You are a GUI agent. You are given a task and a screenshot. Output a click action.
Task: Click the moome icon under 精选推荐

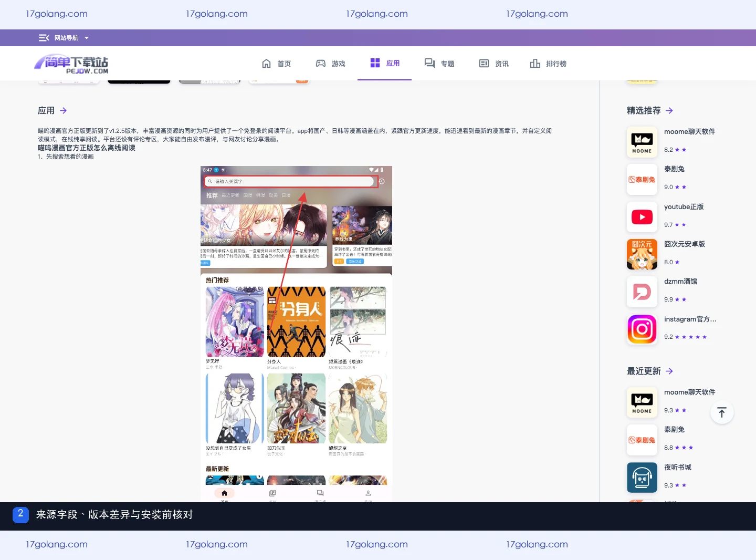coord(642,142)
